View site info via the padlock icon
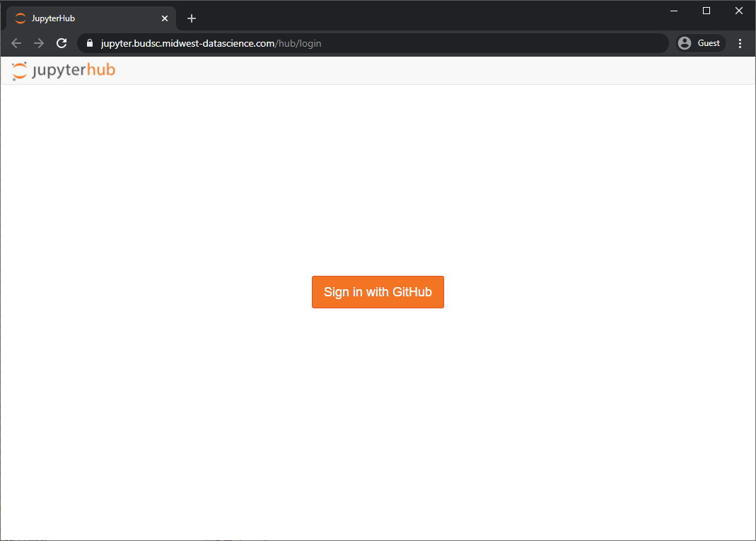The width and height of the screenshot is (756, 541). (90, 43)
